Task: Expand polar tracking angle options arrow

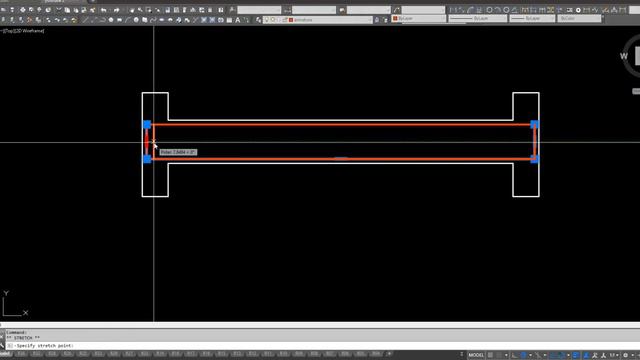Action: tap(530, 355)
